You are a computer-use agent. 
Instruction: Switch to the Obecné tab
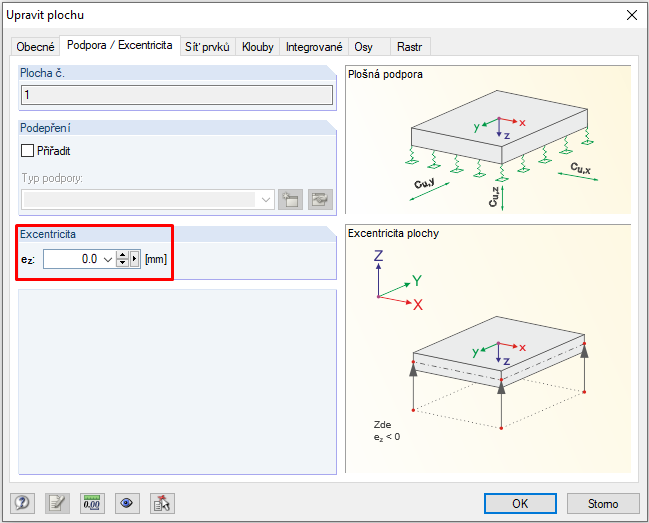pos(35,47)
